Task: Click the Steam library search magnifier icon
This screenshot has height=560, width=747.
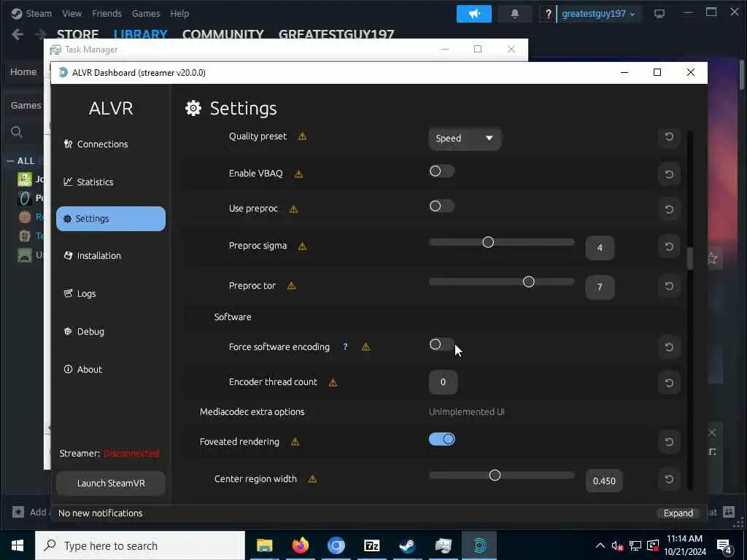Action: tap(17, 132)
